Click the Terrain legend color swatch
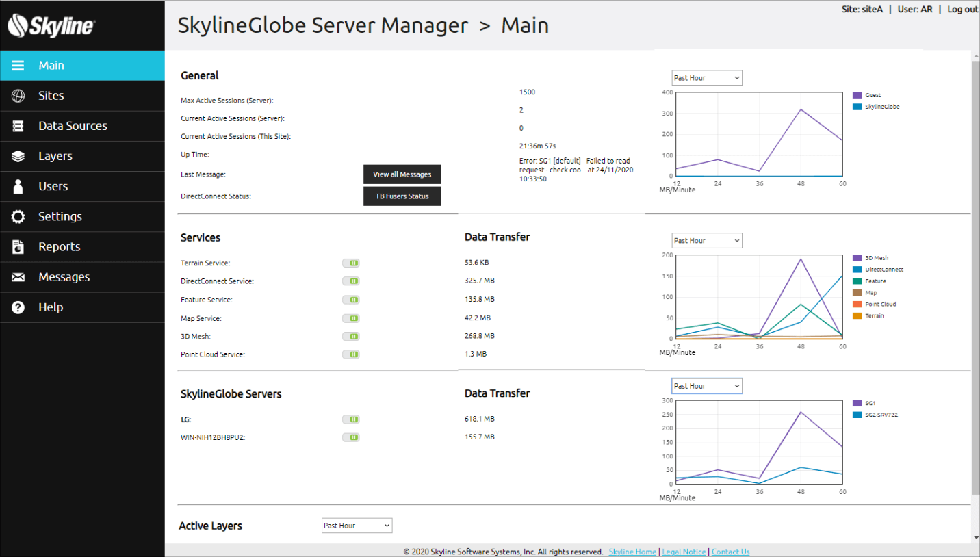Viewport: 980px width, 557px height. 857,316
